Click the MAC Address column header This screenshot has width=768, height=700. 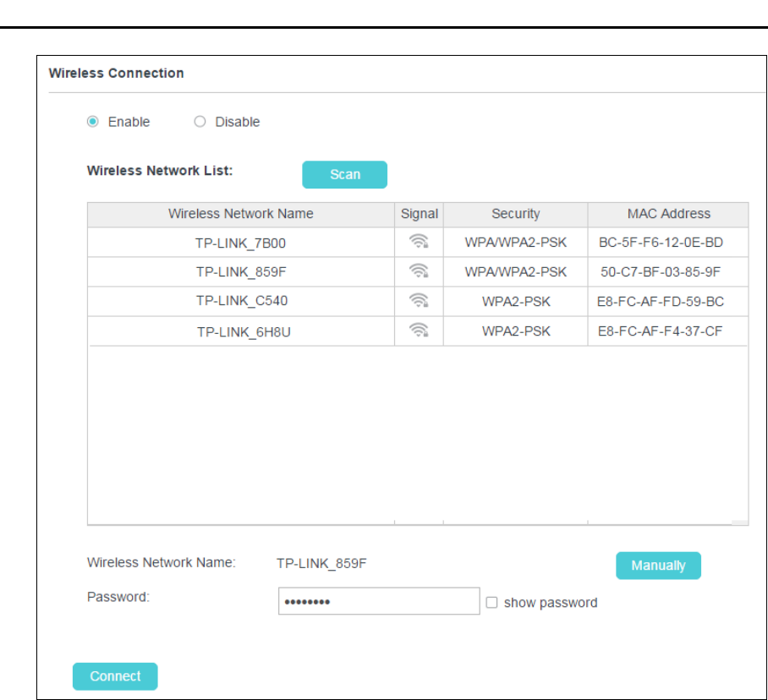click(x=668, y=214)
